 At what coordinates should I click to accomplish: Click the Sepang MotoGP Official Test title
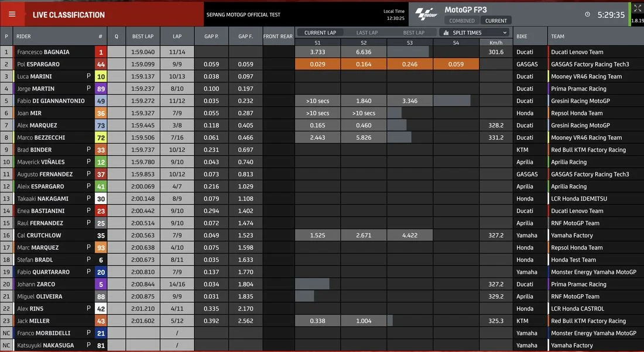(x=243, y=15)
